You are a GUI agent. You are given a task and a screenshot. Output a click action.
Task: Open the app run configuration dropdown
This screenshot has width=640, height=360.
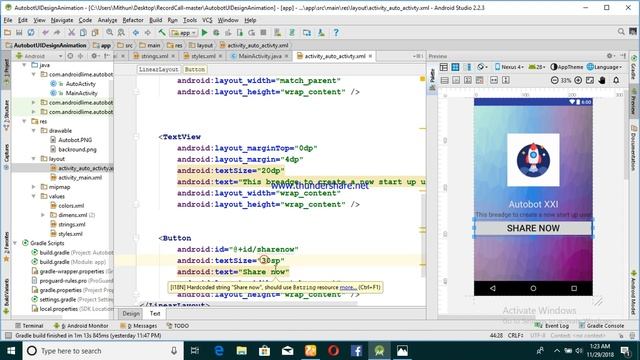point(184,33)
